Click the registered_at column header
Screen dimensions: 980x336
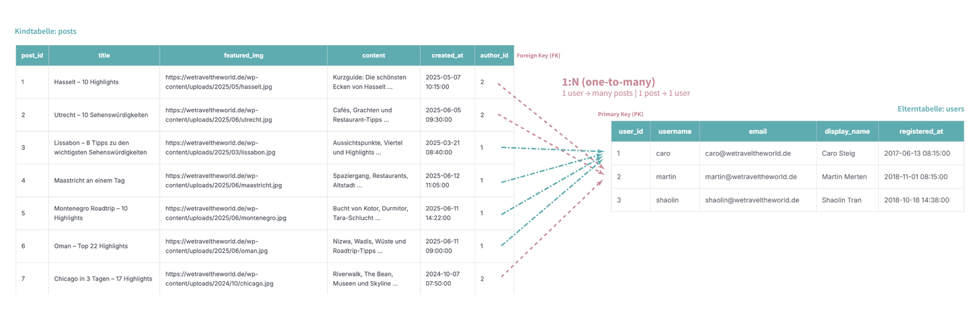click(921, 131)
